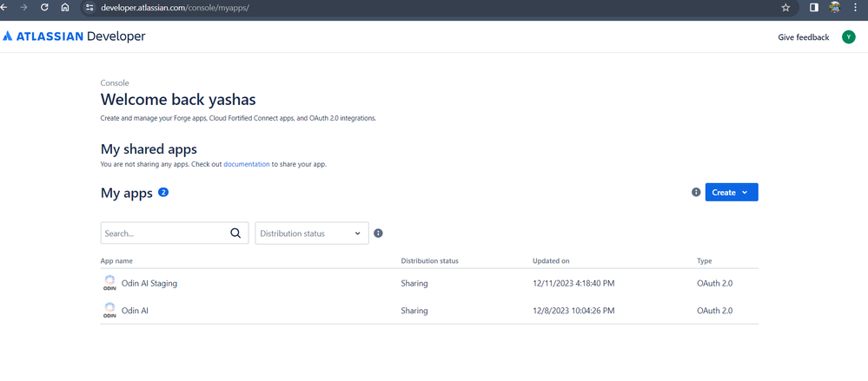The height and width of the screenshot is (381, 868).
Task: Click the Odin AI Staging logo icon
Action: (x=109, y=283)
